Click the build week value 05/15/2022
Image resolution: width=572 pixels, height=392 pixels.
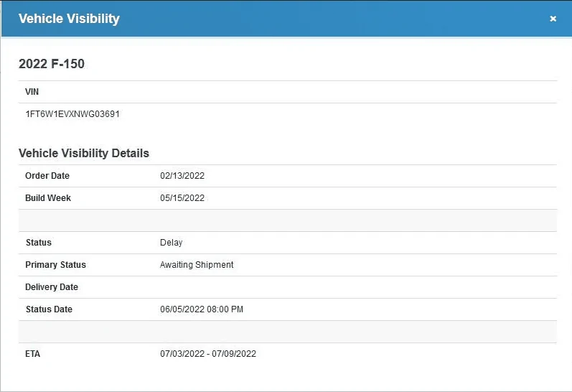[182, 198]
